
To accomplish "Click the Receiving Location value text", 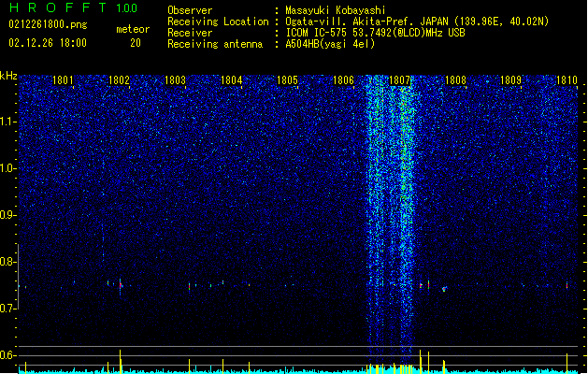I will click(x=417, y=22).
